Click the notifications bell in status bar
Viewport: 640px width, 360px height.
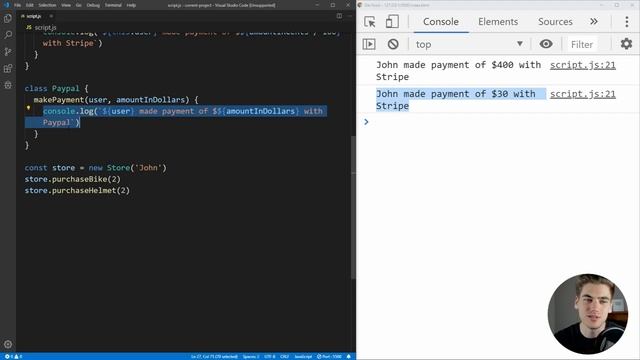tap(349, 356)
